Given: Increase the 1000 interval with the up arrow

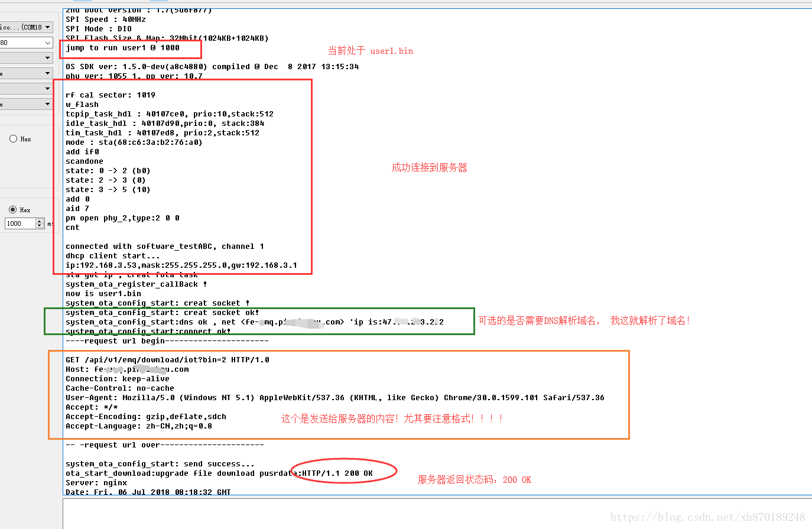Looking at the screenshot, I should click(40, 221).
